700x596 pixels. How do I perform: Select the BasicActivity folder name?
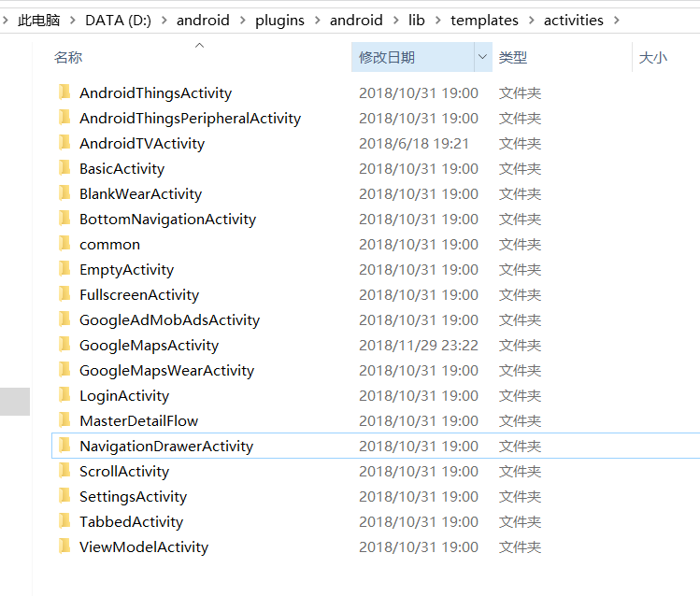(x=121, y=169)
